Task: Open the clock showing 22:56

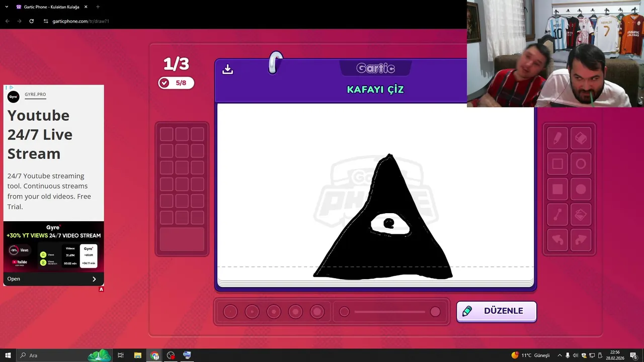Action: tap(615, 355)
